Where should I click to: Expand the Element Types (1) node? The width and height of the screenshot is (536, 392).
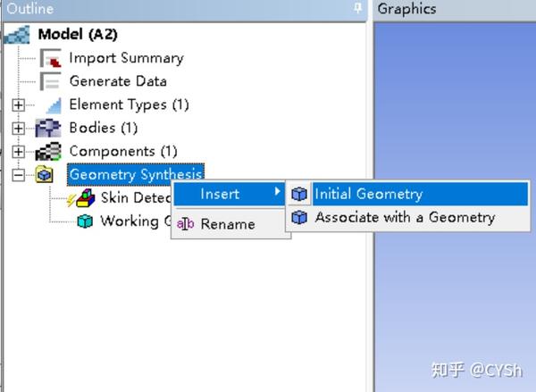[18, 105]
